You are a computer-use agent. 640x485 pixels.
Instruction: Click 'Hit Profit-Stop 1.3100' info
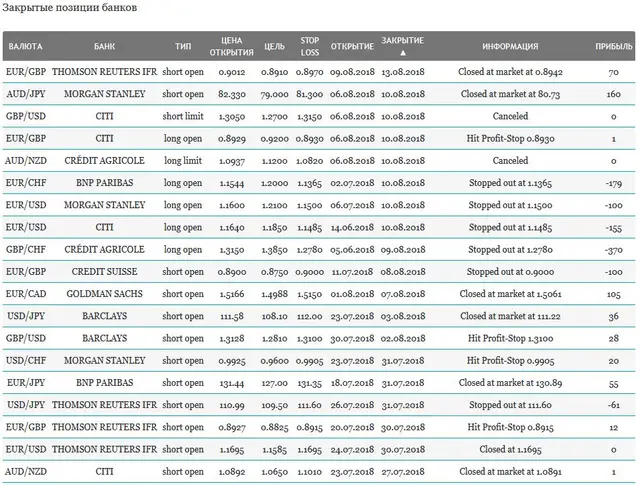[x=510, y=338]
